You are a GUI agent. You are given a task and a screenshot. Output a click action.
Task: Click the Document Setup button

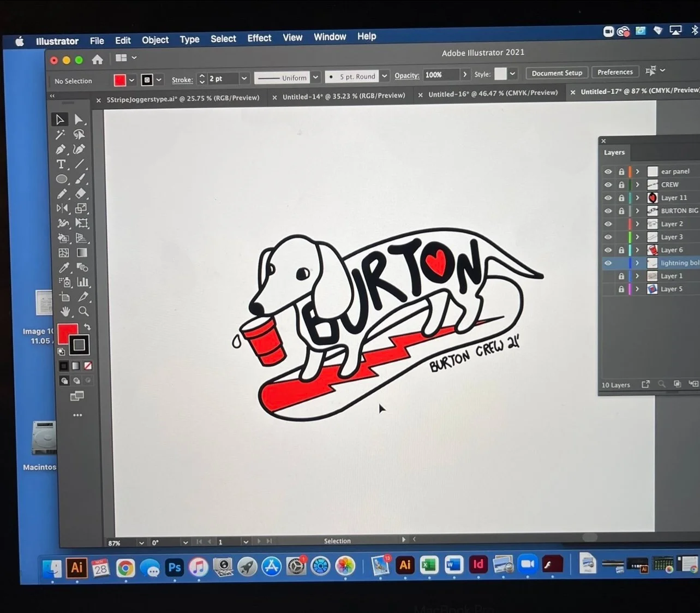click(557, 73)
